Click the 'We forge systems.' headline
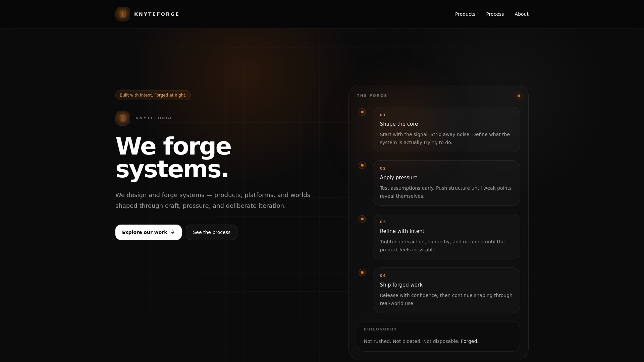The height and width of the screenshot is (362, 644). (x=173, y=158)
